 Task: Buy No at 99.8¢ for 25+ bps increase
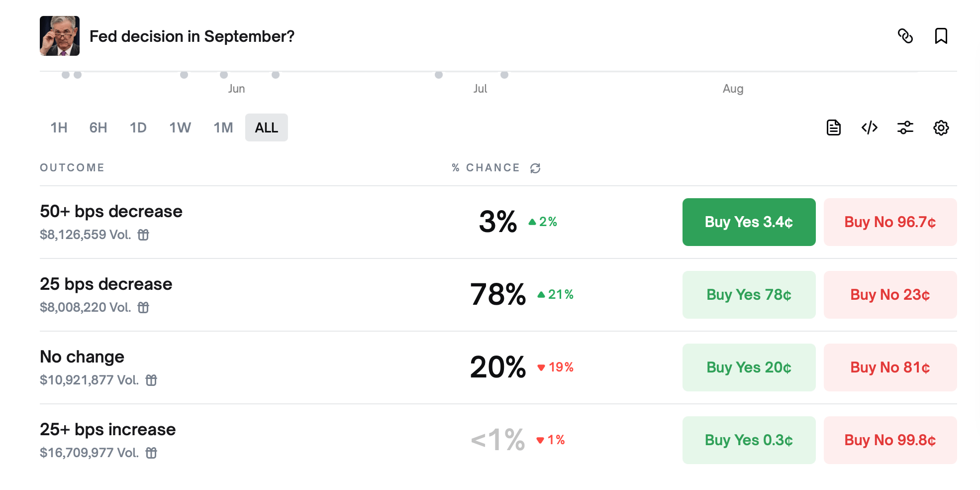pos(890,440)
